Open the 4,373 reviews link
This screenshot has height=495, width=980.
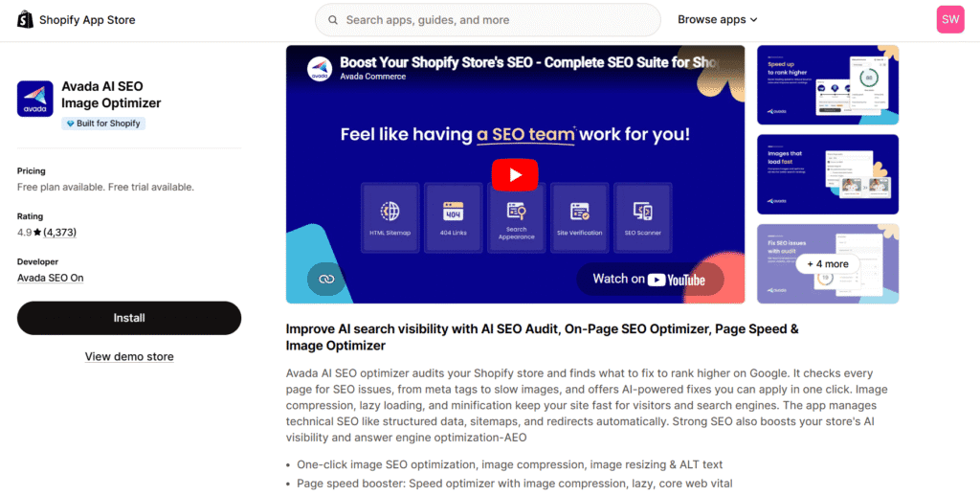click(59, 233)
